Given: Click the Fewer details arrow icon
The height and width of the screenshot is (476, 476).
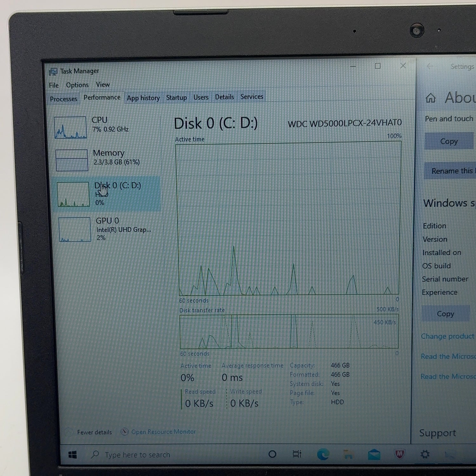Looking at the screenshot, I should [x=69, y=432].
